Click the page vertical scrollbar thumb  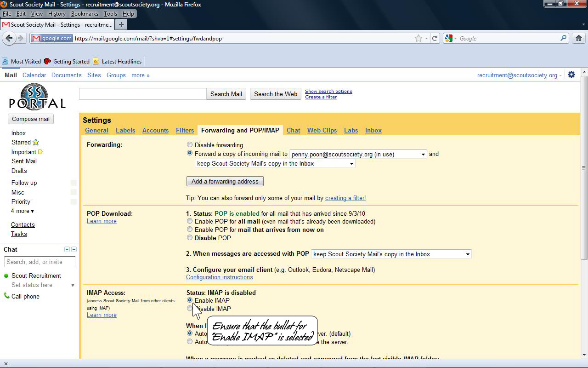click(x=584, y=167)
